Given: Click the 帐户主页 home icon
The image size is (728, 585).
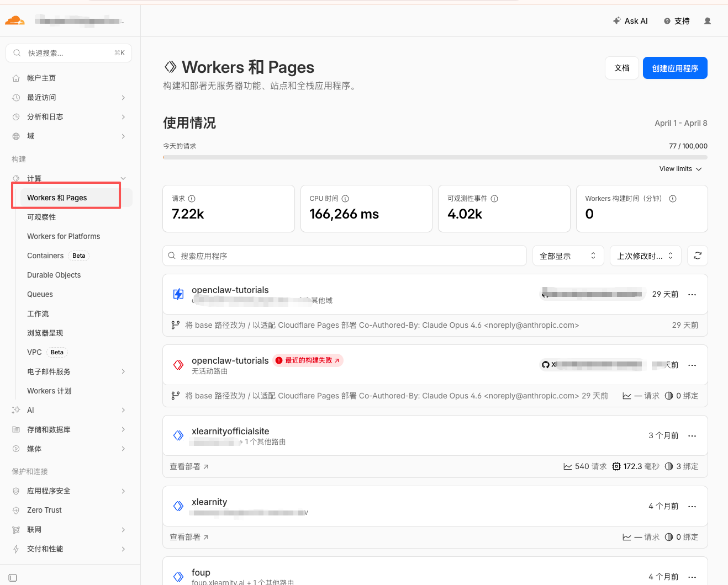Looking at the screenshot, I should tap(16, 78).
